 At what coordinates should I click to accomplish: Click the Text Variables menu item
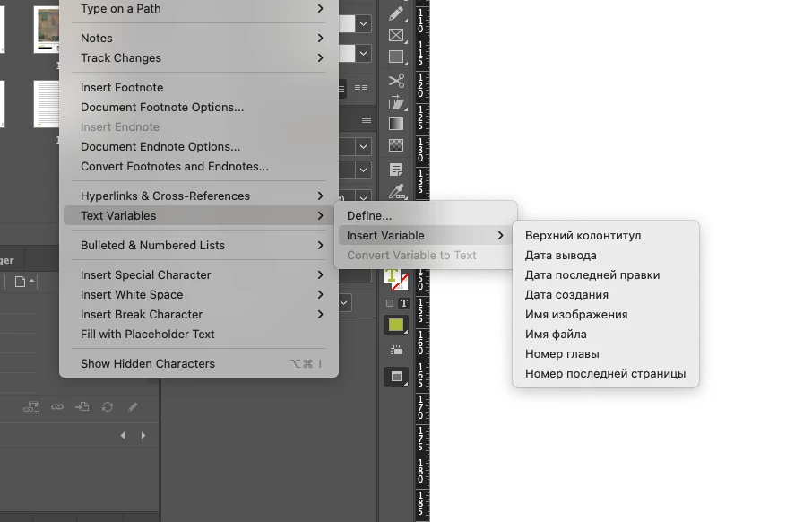coord(199,215)
